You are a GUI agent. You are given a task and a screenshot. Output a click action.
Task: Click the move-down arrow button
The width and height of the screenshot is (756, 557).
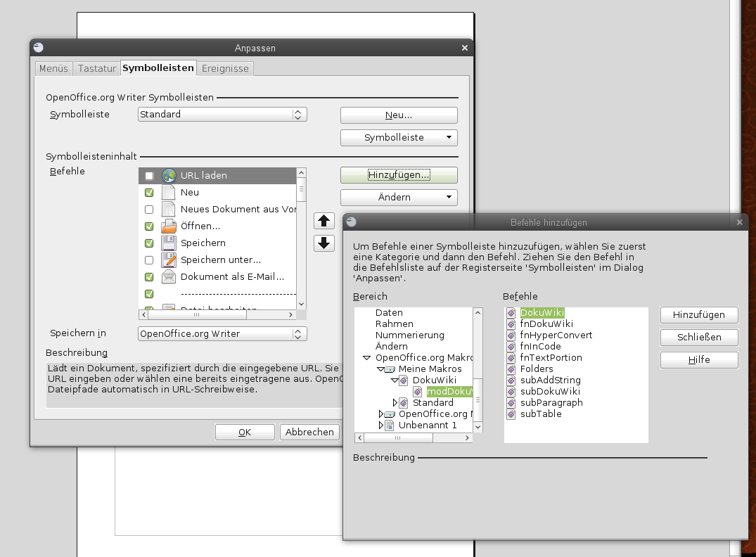pyautogui.click(x=324, y=243)
